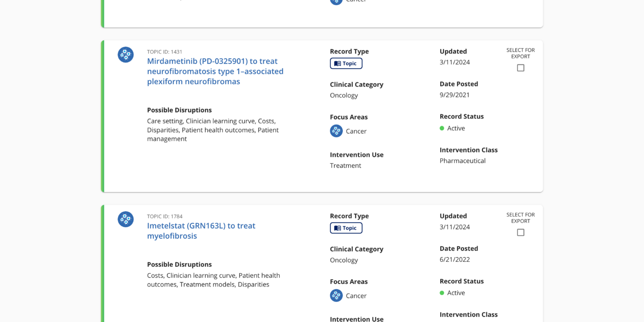This screenshot has width=644, height=322.
Task: Click the Cancer label next to Mirdametinib's focus area icon
Action: coord(356,131)
